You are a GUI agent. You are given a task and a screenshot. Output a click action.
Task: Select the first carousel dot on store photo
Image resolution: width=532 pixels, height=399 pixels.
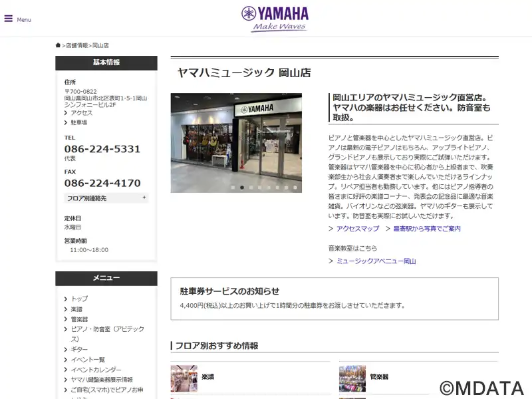[233, 188]
